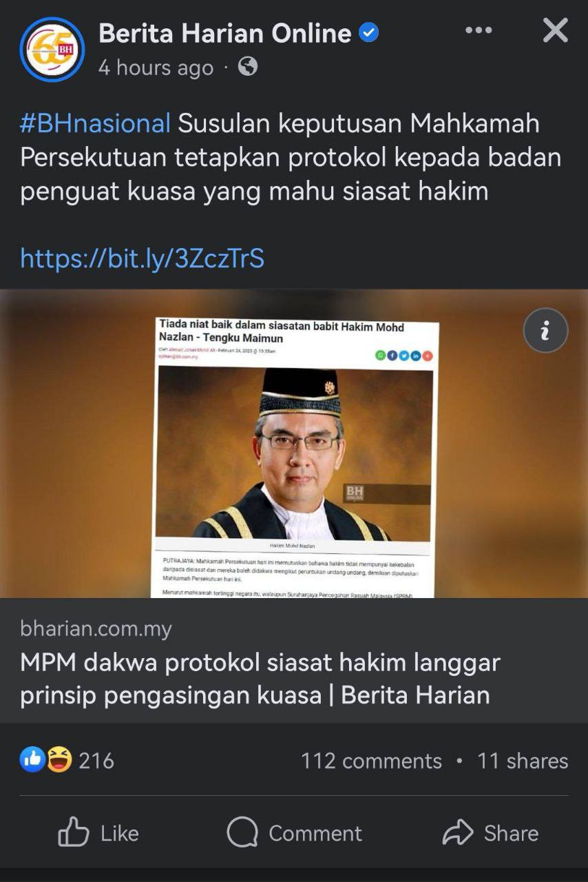Share the post
588x882 pixels.
(x=490, y=833)
